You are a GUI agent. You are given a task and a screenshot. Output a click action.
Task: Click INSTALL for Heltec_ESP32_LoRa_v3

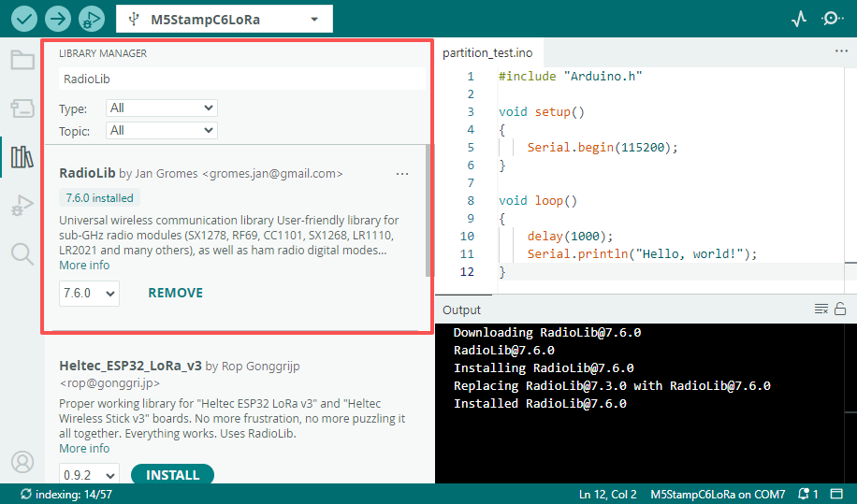point(172,475)
